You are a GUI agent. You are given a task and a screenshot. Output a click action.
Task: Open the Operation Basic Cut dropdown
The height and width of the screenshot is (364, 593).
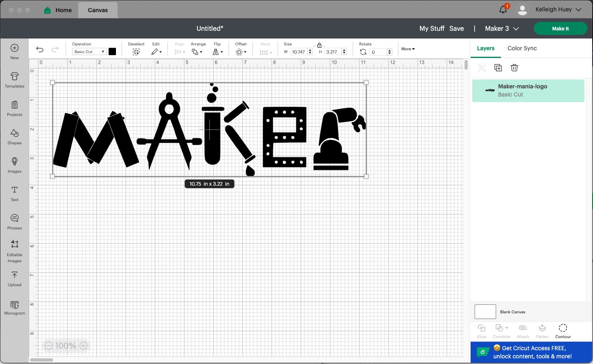tap(89, 51)
